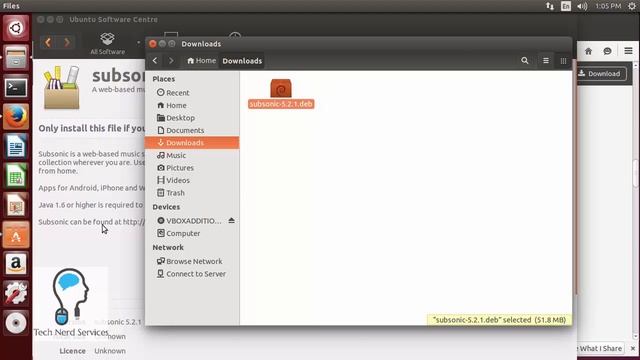Screen dimensions: 640x360
Task: Open the En keyboard layout indicator
Action: 566,6
